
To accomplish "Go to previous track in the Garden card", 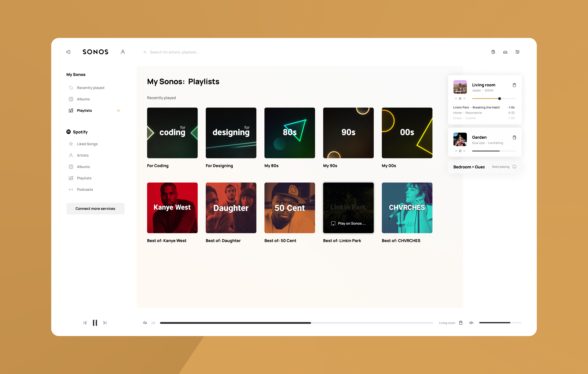I will [456, 151].
